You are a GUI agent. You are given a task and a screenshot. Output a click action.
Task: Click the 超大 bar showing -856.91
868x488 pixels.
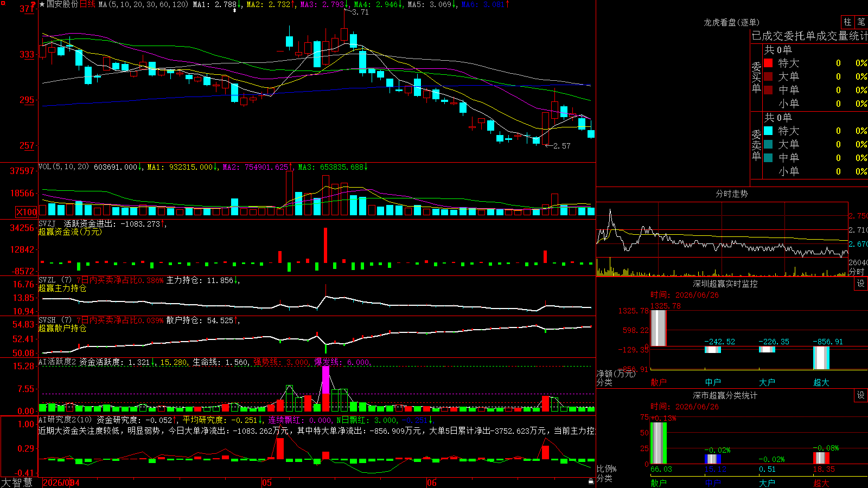click(821, 358)
